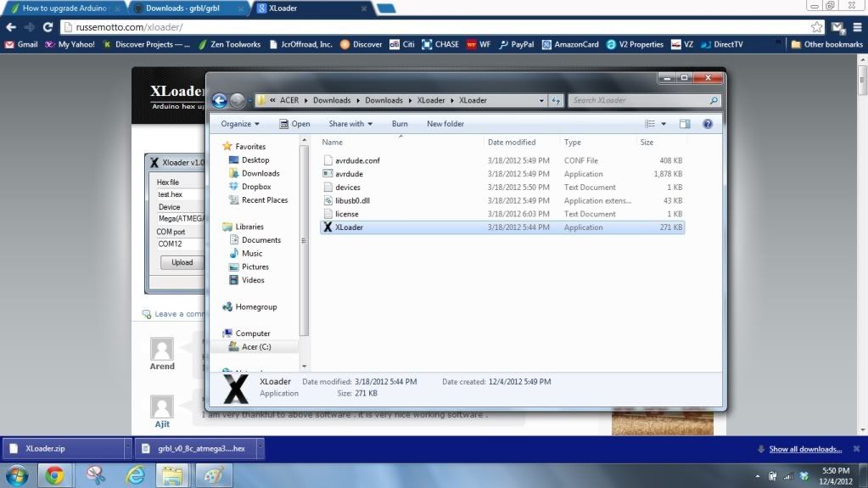The height and width of the screenshot is (488, 868).
Task: Click Open in the Explorer toolbar
Action: 294,124
